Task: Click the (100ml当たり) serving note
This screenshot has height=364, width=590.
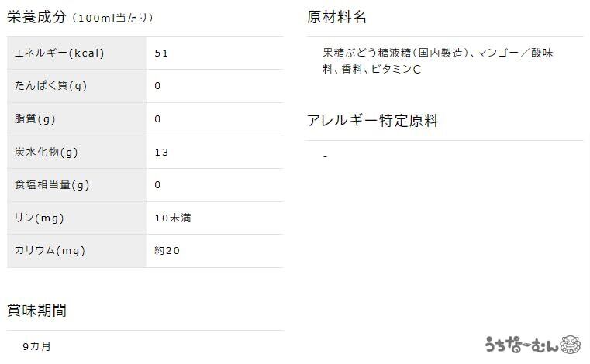Action: coord(112,18)
